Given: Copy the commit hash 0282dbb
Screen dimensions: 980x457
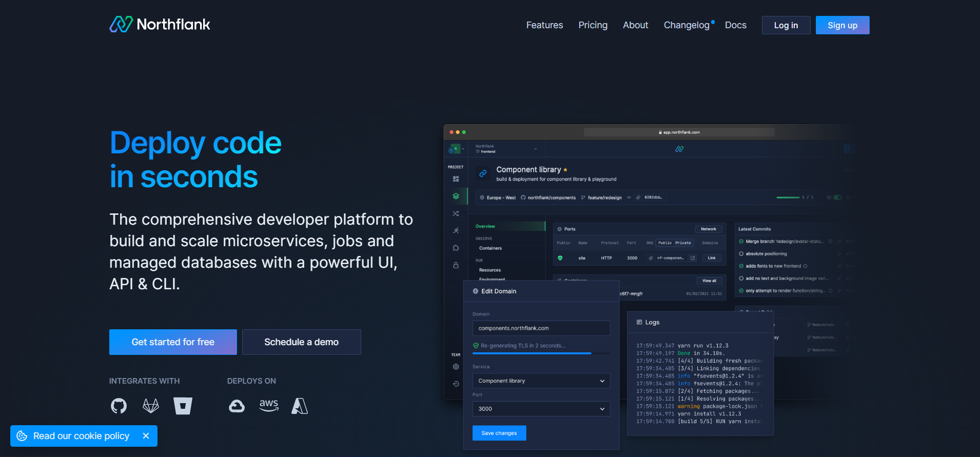Looking at the screenshot, I should click(x=638, y=197).
